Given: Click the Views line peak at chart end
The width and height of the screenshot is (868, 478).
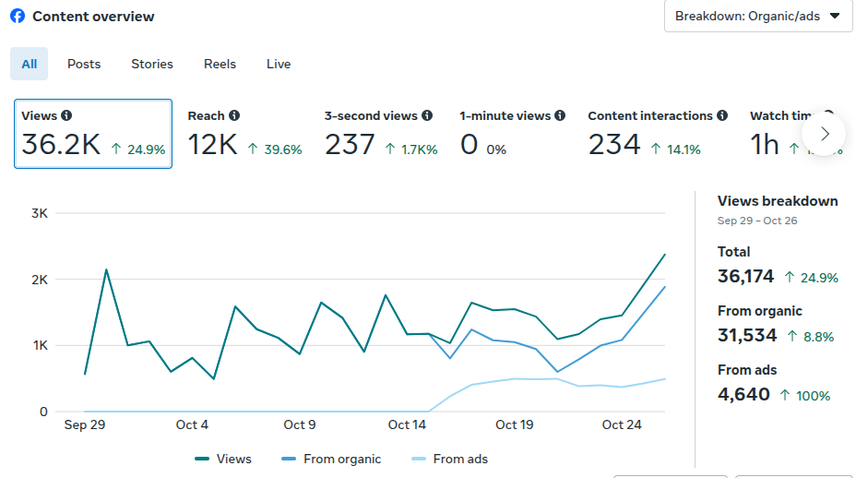Looking at the screenshot, I should click(x=664, y=255).
